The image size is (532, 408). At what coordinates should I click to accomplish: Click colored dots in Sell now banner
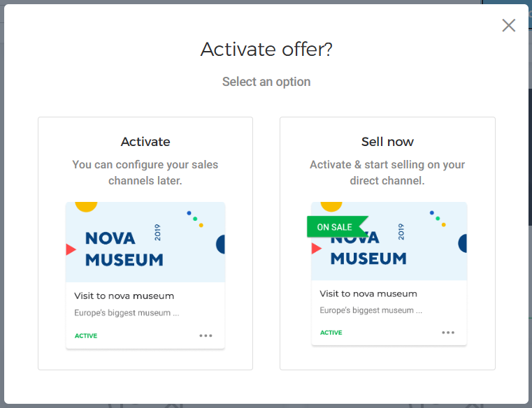tap(438, 218)
